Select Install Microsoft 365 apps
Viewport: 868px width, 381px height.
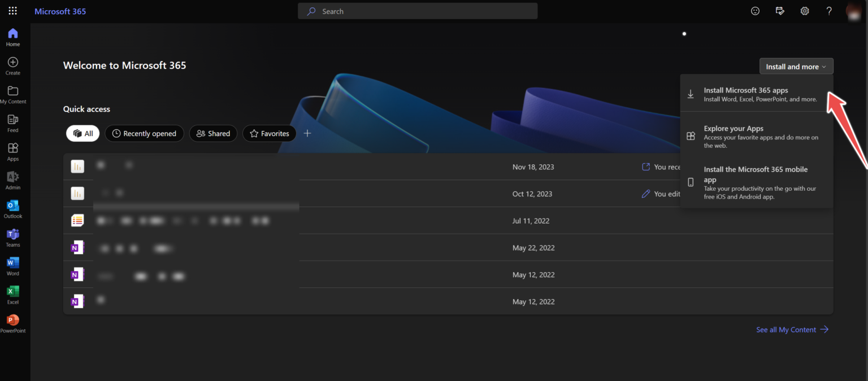pyautogui.click(x=746, y=94)
